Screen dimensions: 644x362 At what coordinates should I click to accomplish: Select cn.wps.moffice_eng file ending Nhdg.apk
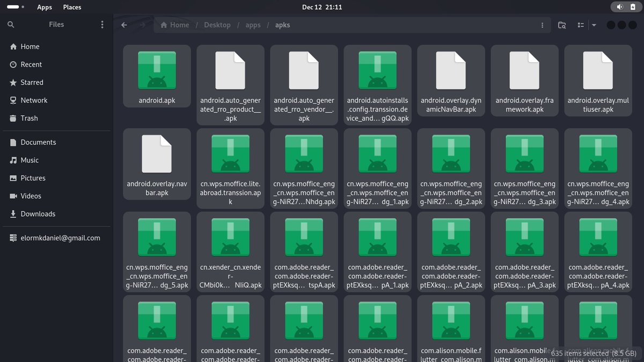[304, 168]
